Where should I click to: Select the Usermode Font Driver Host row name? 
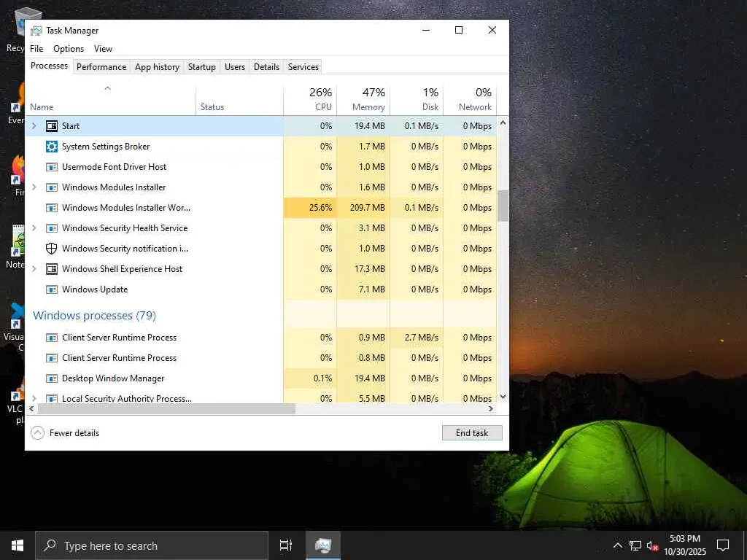pyautogui.click(x=115, y=167)
